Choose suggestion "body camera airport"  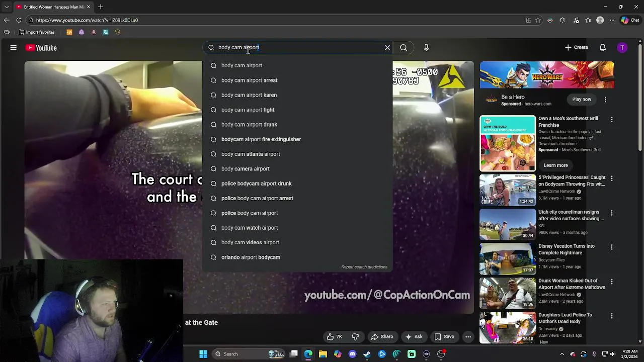pos(297,169)
